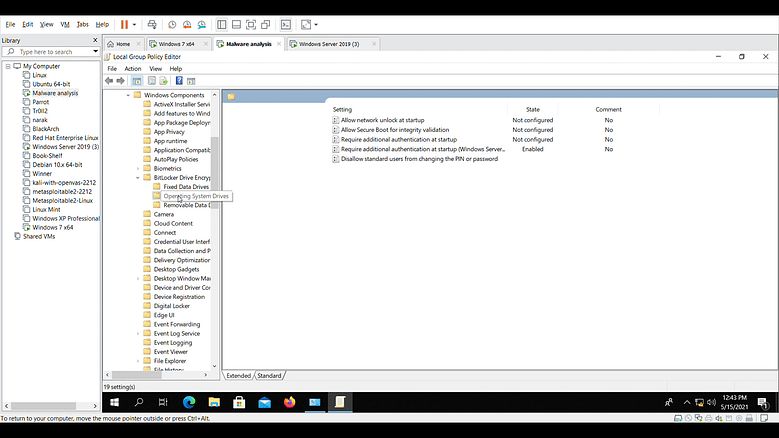779x438 pixels.
Task: Click the taskbar Search magnifier icon
Action: click(x=139, y=402)
